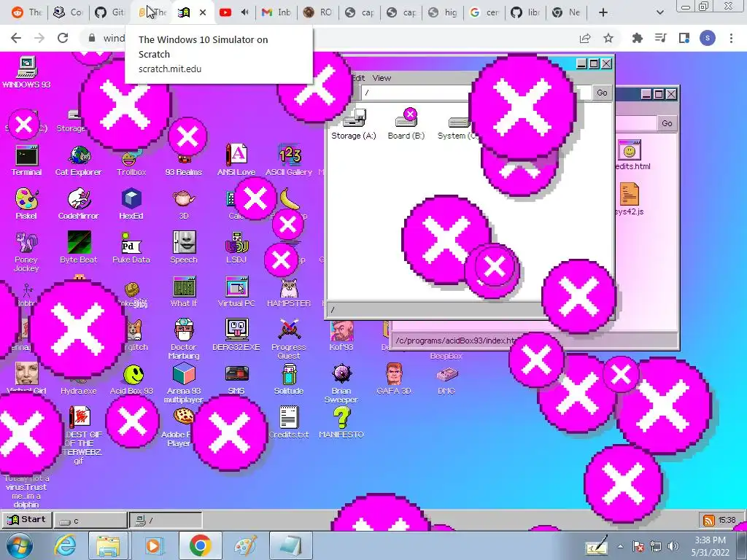Click the volume speaker tray icon

coord(673,546)
